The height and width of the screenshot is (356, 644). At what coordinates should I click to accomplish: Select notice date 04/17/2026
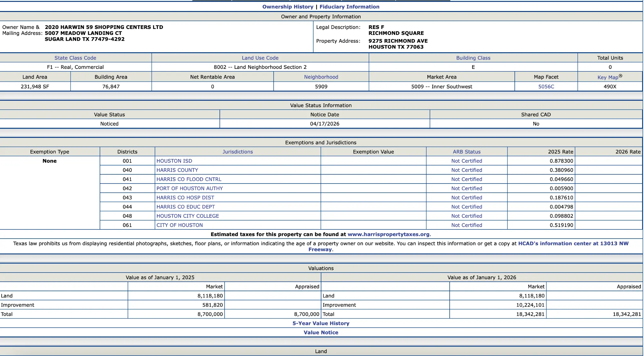coord(325,124)
